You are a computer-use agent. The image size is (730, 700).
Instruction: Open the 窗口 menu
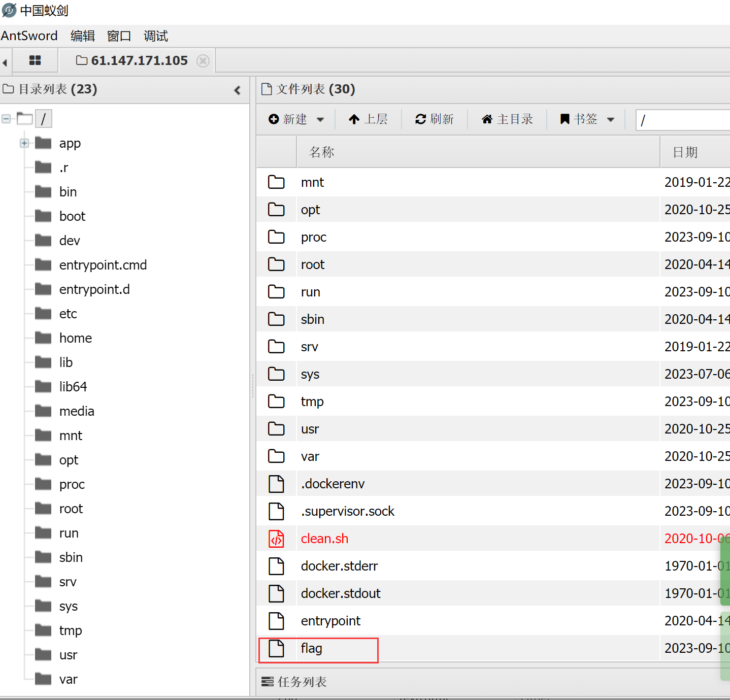pyautogui.click(x=119, y=36)
